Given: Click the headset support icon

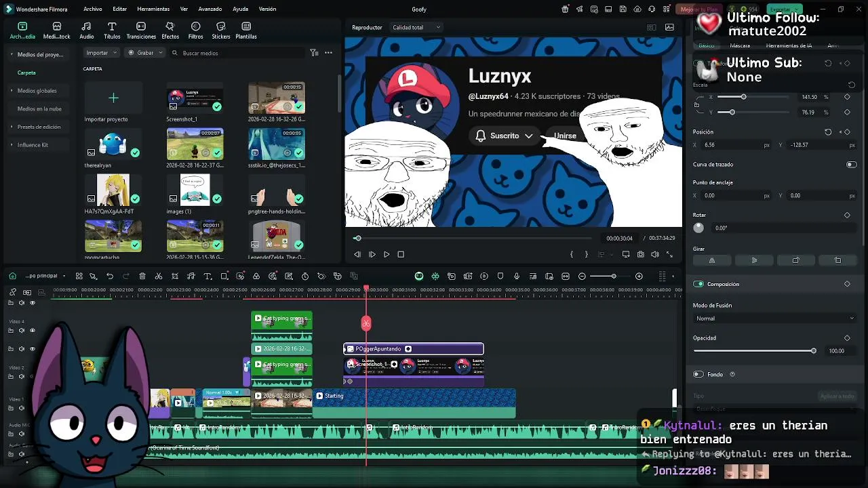Looking at the screenshot, I should pos(652,9).
